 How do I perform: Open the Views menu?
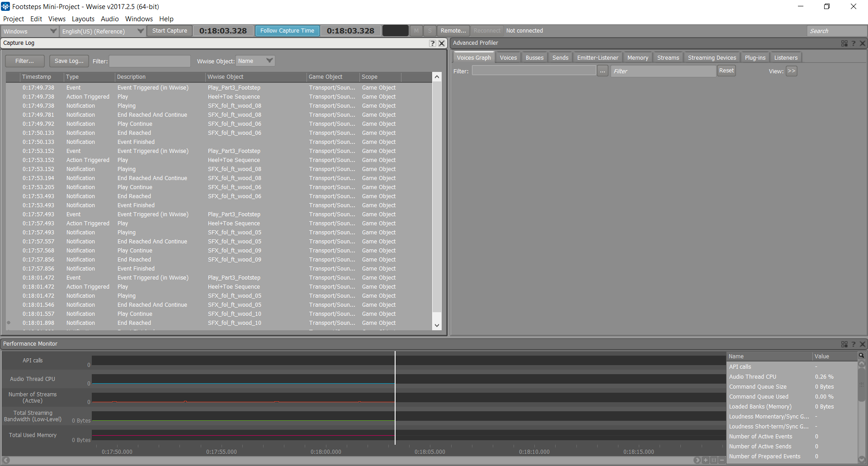coord(57,19)
